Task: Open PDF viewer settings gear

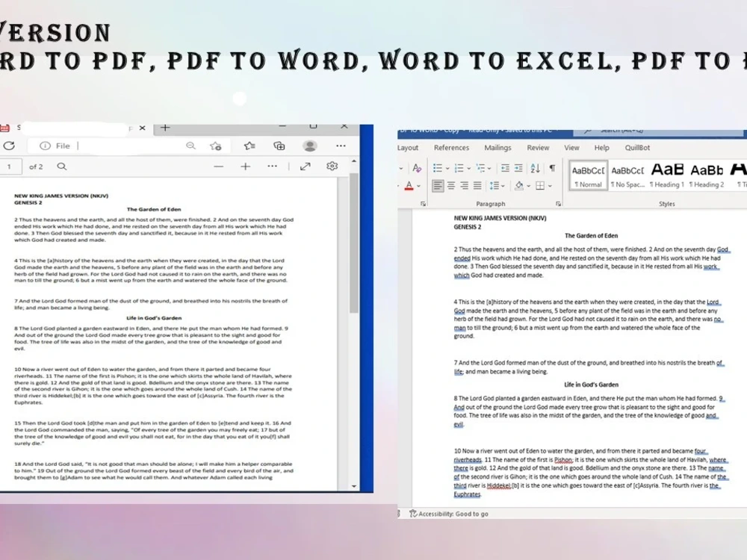Action: click(332, 167)
